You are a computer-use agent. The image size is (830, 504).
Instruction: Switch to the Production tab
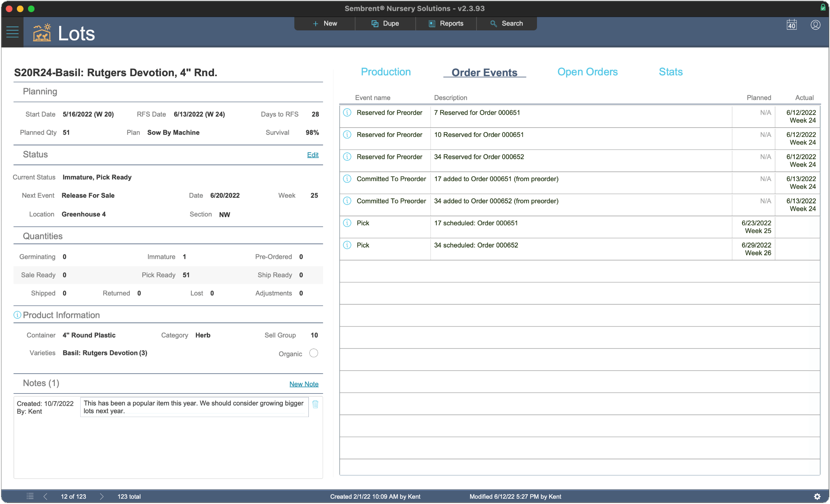click(x=385, y=72)
